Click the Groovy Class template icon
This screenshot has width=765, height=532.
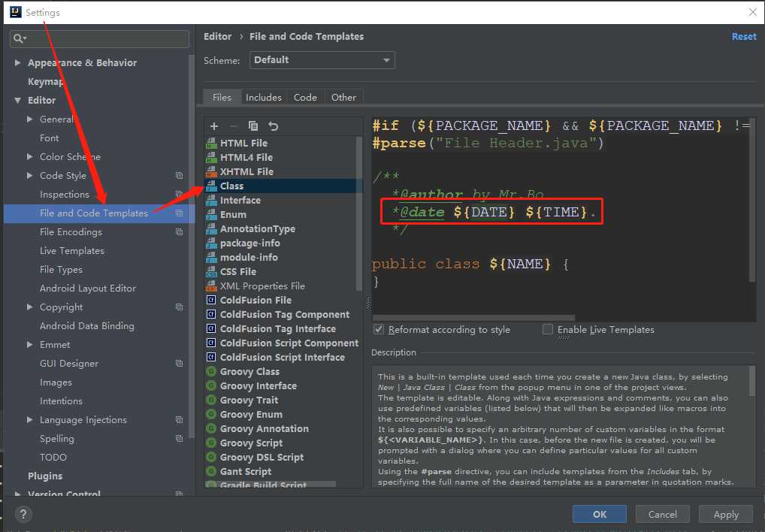211,371
